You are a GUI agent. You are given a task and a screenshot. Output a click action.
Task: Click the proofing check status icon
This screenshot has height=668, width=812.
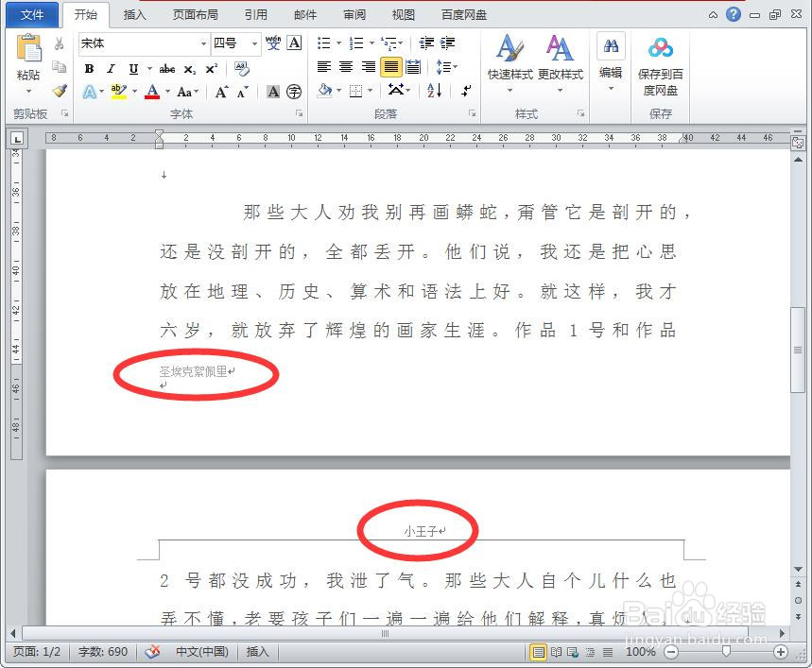click(152, 651)
